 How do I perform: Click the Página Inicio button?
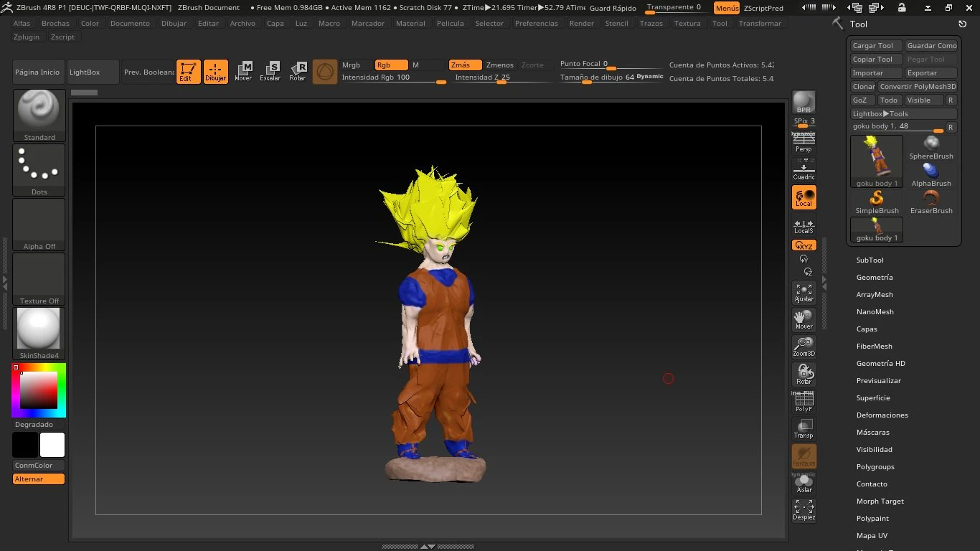point(38,72)
